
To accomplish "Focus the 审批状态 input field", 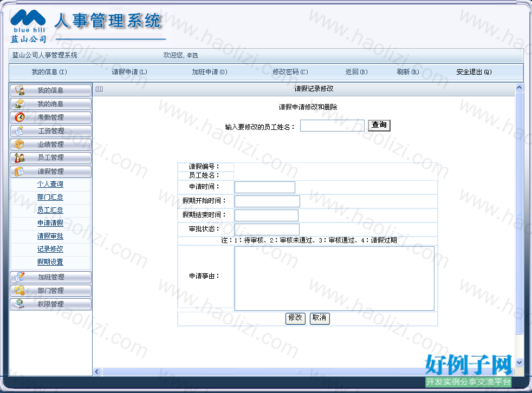I will 267,229.
